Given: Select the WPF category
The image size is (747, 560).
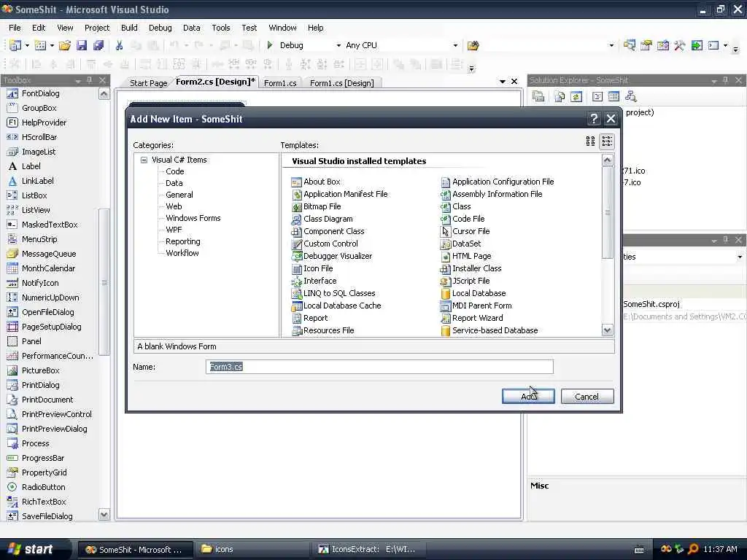Looking at the screenshot, I should 174,230.
